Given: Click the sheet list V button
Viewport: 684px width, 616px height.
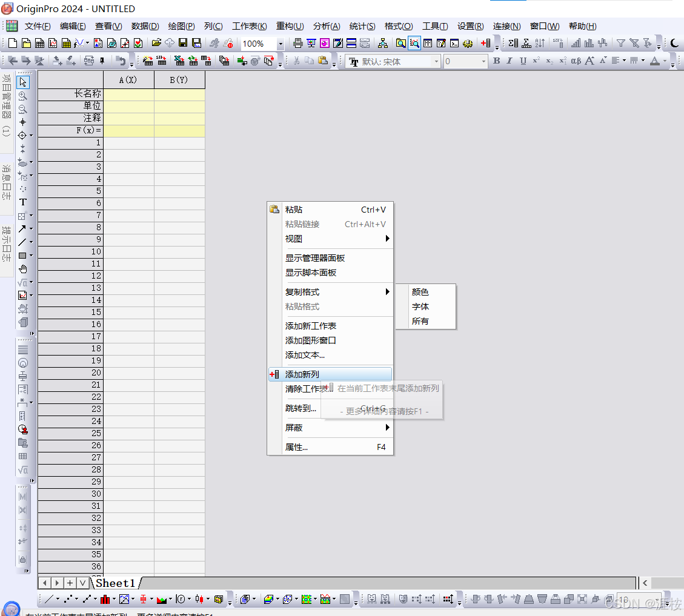Looking at the screenshot, I should [x=82, y=583].
